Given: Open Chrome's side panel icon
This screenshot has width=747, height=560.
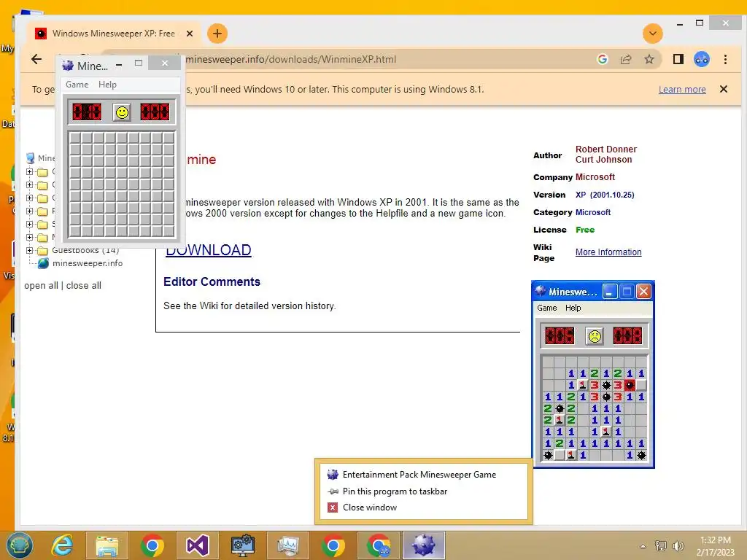Looking at the screenshot, I should tap(678, 59).
